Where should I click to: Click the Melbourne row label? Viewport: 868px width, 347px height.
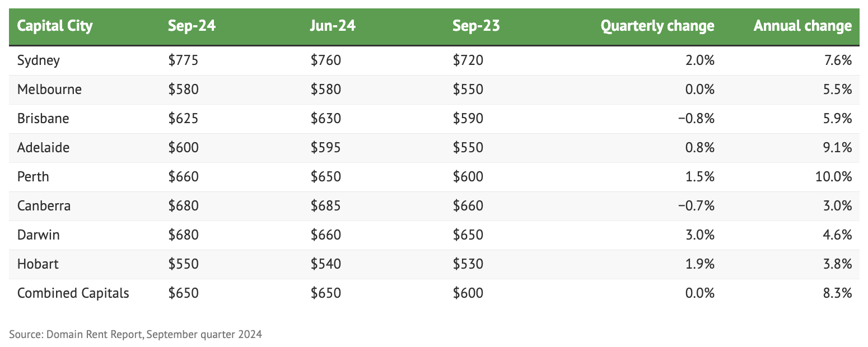tap(49, 90)
